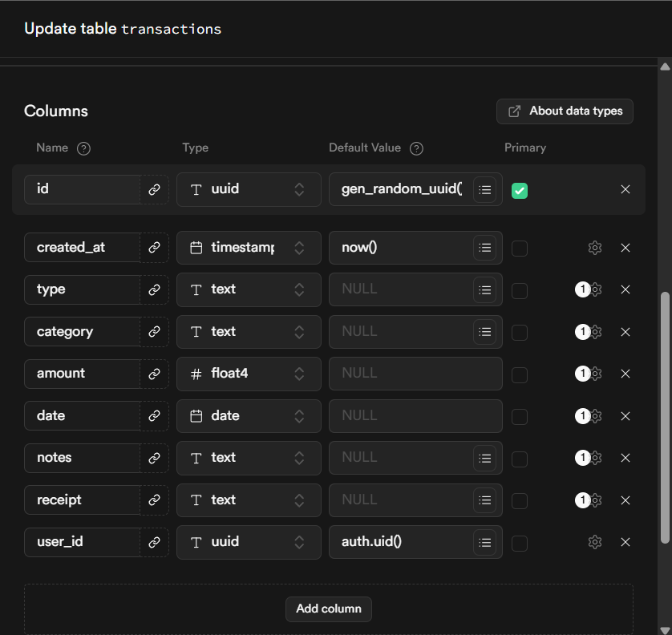
Task: Click the vertical scrollbar thumb
Action: click(665, 418)
